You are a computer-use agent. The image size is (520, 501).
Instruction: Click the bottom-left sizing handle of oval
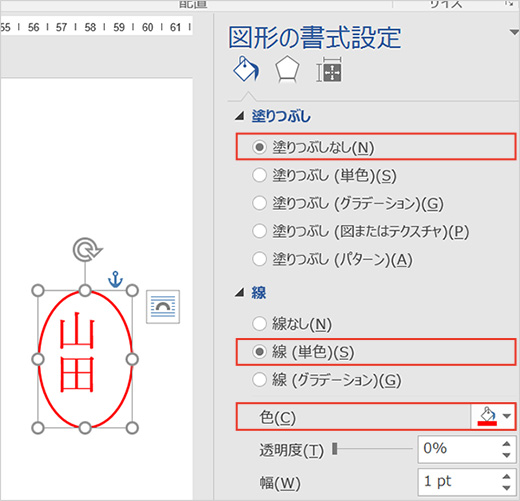[x=38, y=428]
